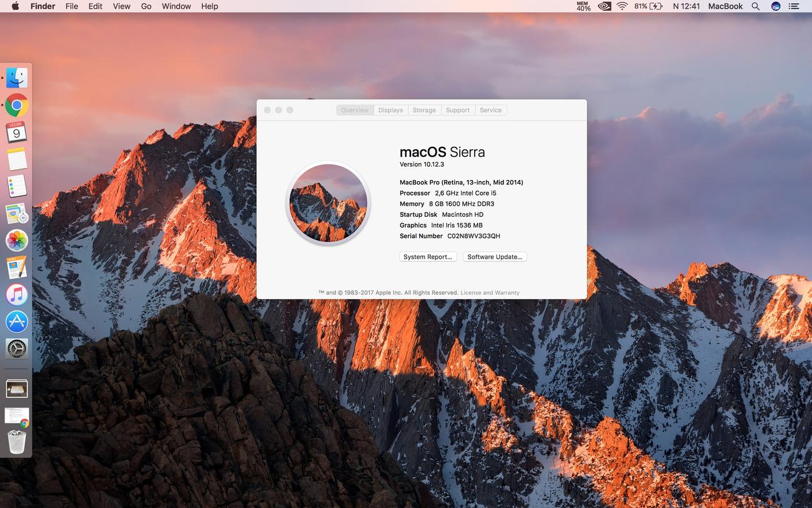The width and height of the screenshot is (812, 508).
Task: Click the serial number C02N8WV3G3QH
Action: (x=473, y=236)
